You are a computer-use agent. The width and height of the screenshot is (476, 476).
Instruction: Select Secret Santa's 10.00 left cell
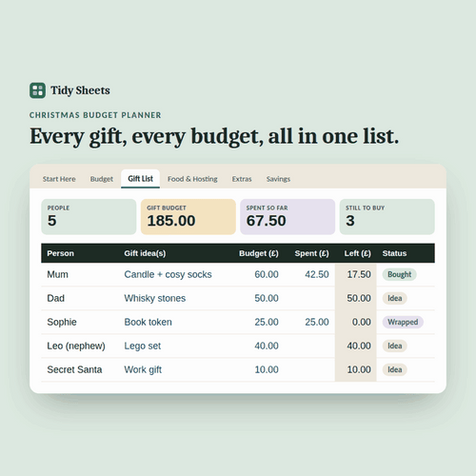tap(356, 369)
